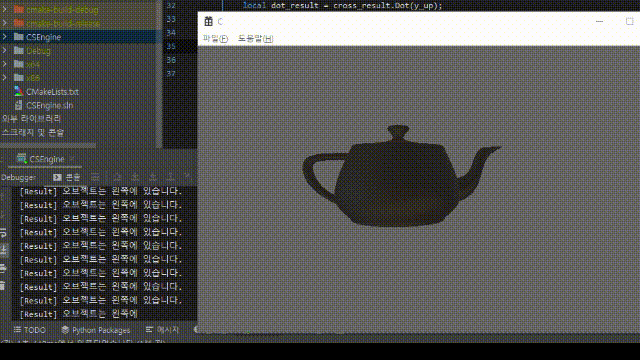Image resolution: width=640 pixels, height=360 pixels.
Task: Select the cmake-build-debug folder
Action: pyautogui.click(x=62, y=9)
